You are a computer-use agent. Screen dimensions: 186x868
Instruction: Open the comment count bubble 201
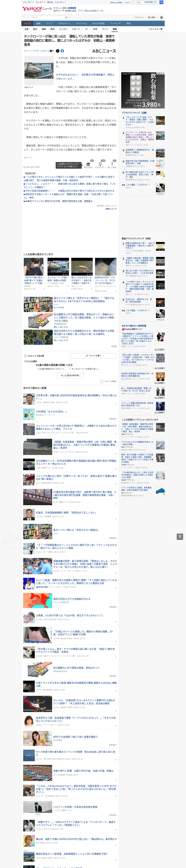(44, 51)
